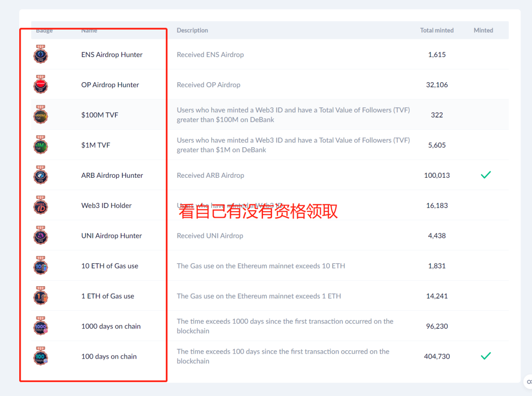Click the Total minted column header
The width and height of the screenshot is (532, 396).
pos(436,30)
